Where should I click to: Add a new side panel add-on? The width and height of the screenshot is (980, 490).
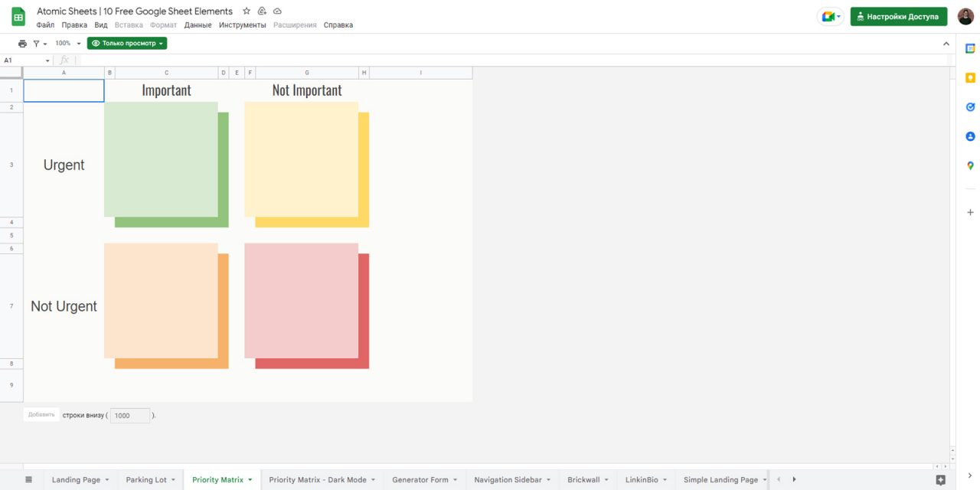coord(969,212)
